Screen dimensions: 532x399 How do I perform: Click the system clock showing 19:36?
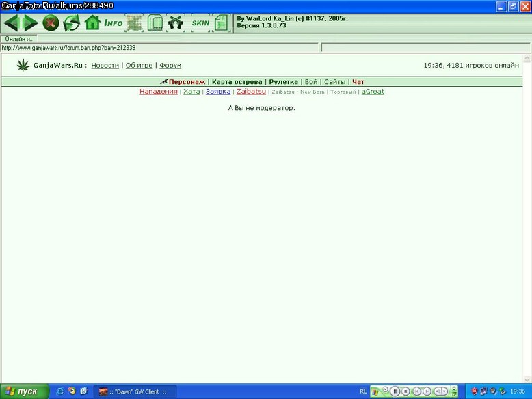coord(518,391)
